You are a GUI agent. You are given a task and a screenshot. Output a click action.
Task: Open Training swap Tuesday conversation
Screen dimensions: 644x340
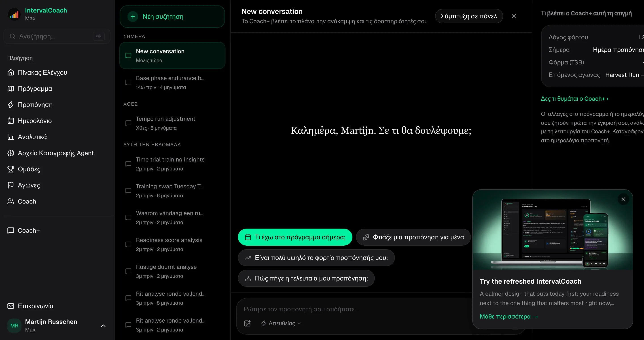pyautogui.click(x=172, y=191)
